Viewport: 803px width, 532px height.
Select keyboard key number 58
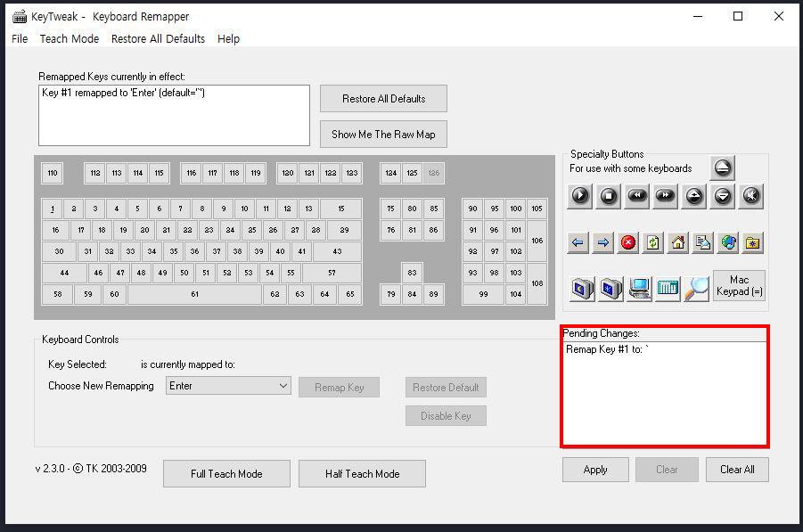(x=57, y=294)
